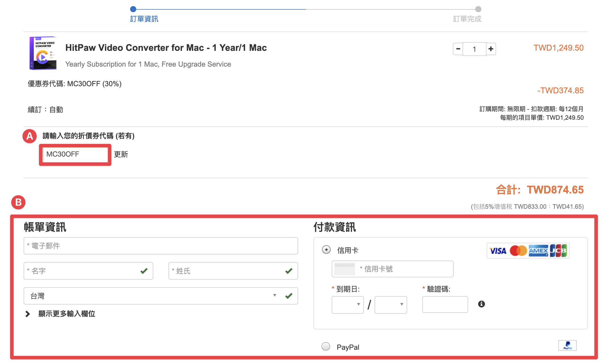The image size is (613, 364).
Task: Select the 信用卡 radio button
Action: point(326,250)
